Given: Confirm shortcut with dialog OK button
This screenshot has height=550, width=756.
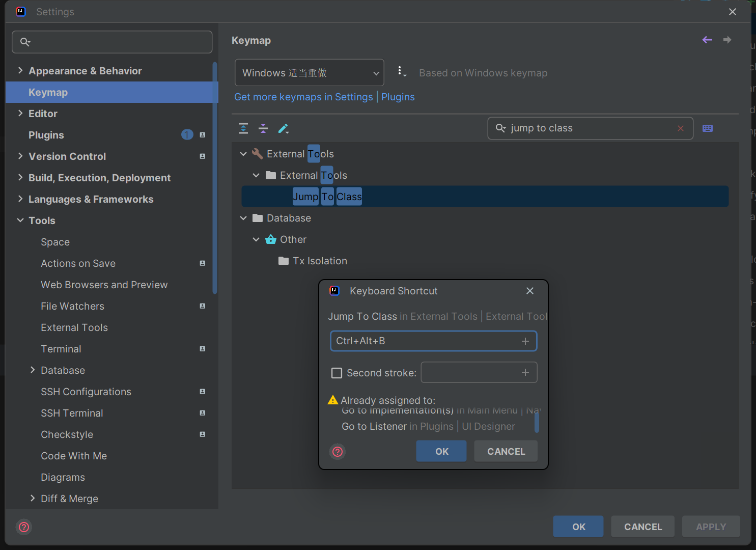Looking at the screenshot, I should [441, 452].
